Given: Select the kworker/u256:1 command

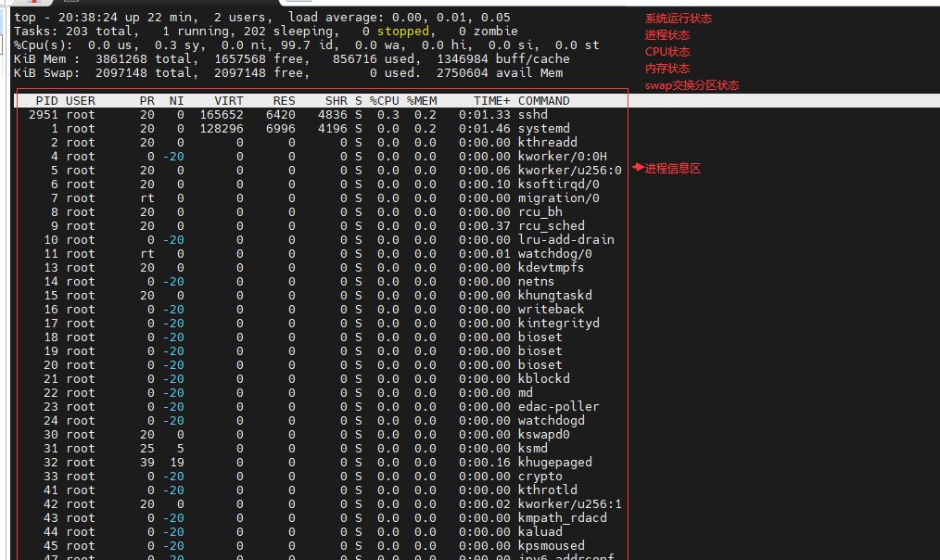Looking at the screenshot, I should [569, 503].
